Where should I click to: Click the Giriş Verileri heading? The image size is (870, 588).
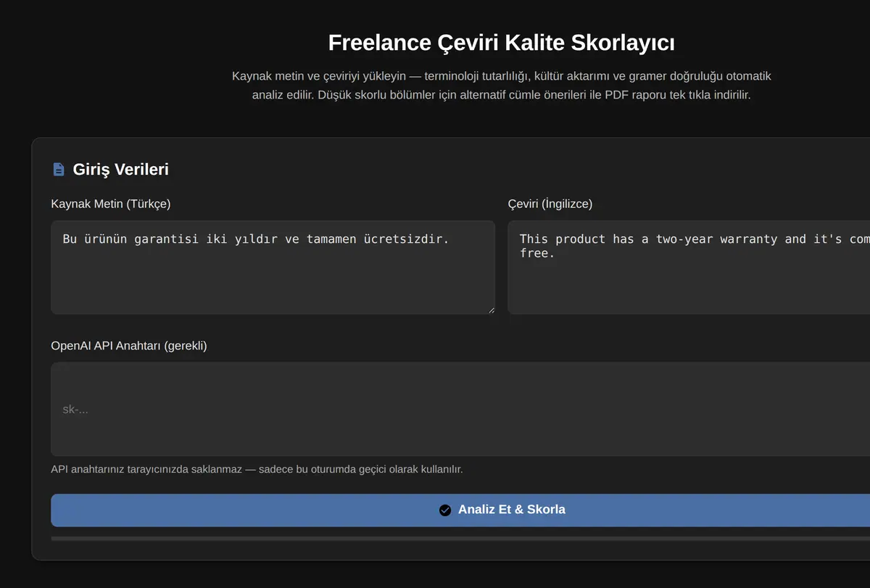(120, 170)
